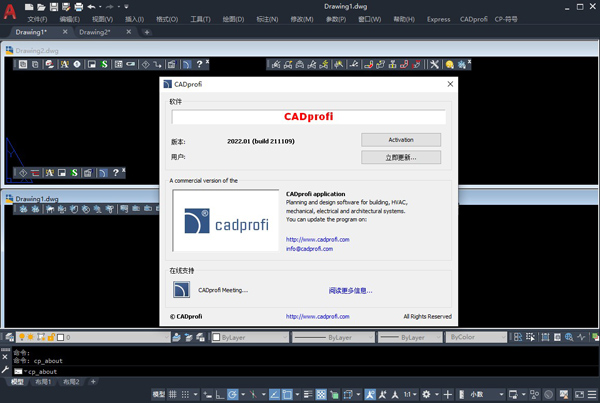The image size is (600, 403).
Task: Open the cadprofi.com link in dialog footer
Action: [317, 317]
